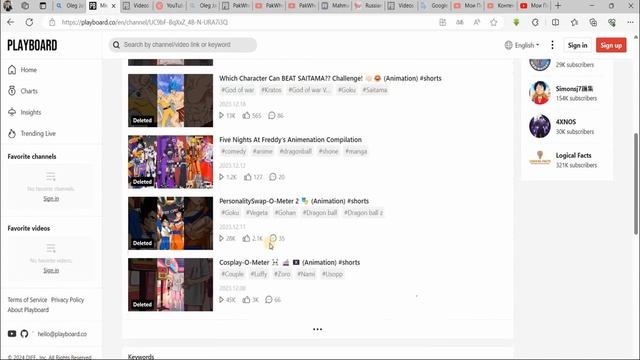Open PersonalitySwap-O-Meter 2 thumbnail
640x360 pixels.
[x=171, y=223]
